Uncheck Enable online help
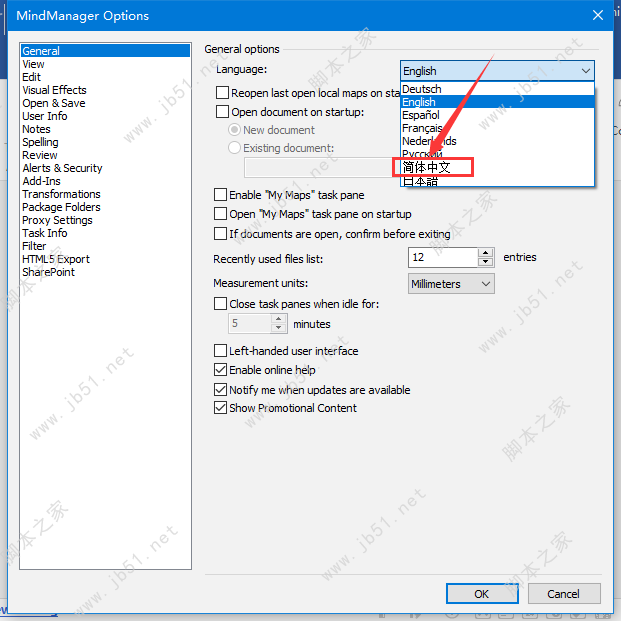The image size is (621, 621). tap(220, 370)
